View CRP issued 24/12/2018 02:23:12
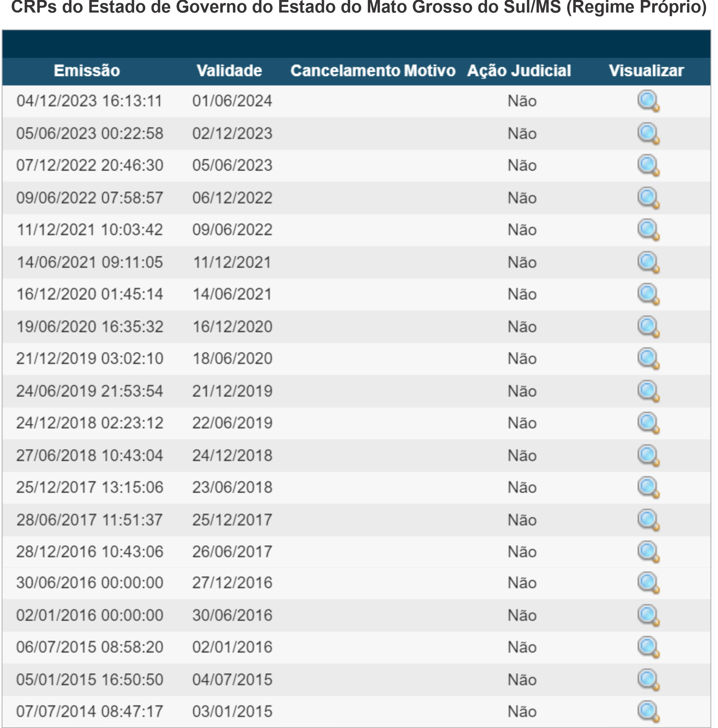 [x=648, y=423]
